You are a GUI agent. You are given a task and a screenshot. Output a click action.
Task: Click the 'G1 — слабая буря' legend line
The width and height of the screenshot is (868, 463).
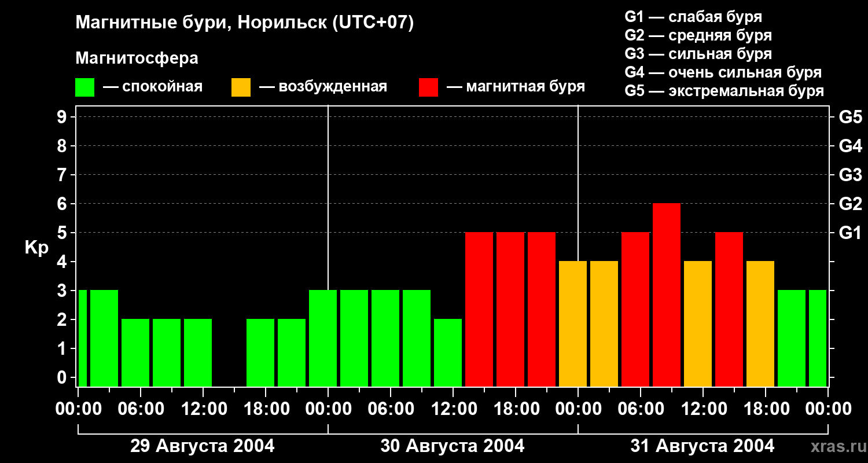point(693,17)
